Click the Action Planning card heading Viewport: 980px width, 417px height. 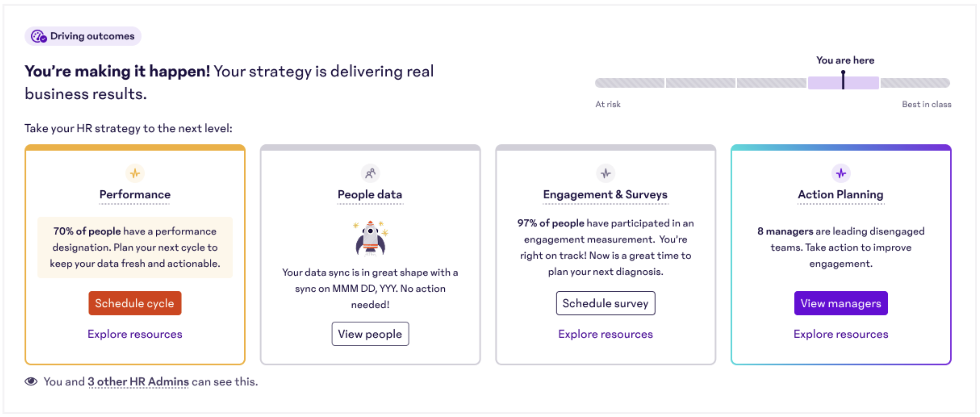(x=841, y=195)
